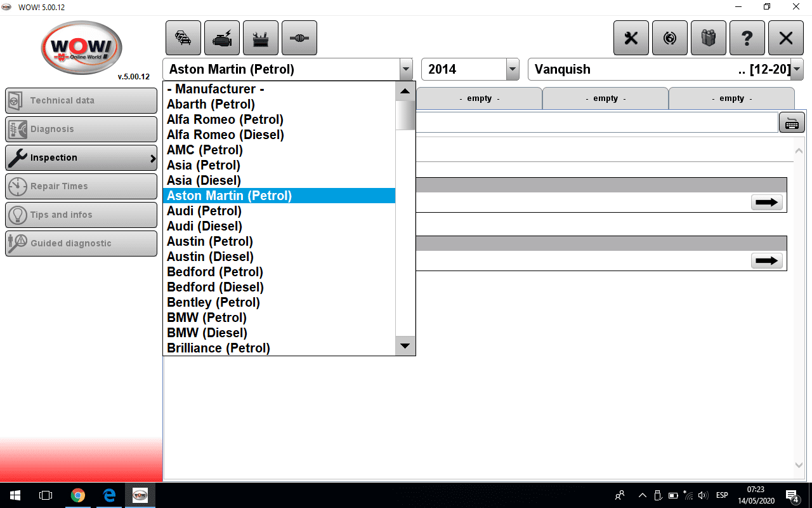Select Audi (Petrol) from the list
The height and width of the screenshot is (508, 812).
pos(204,211)
